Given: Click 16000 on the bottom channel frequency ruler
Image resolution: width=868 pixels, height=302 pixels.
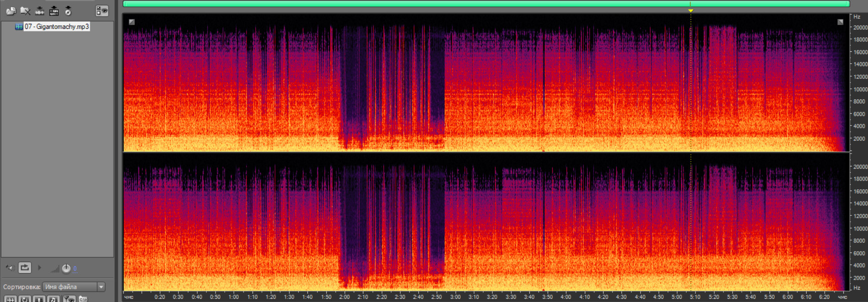Looking at the screenshot, I should pyautogui.click(x=860, y=192).
